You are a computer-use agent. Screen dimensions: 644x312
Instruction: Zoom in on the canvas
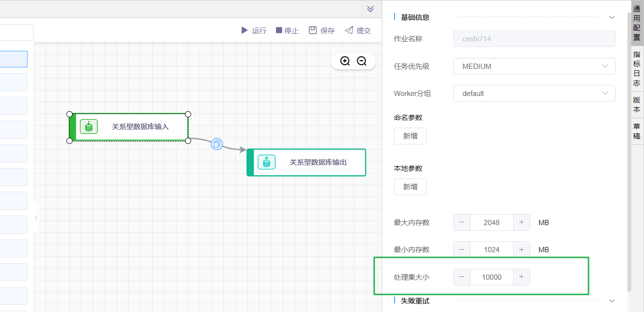pos(345,61)
